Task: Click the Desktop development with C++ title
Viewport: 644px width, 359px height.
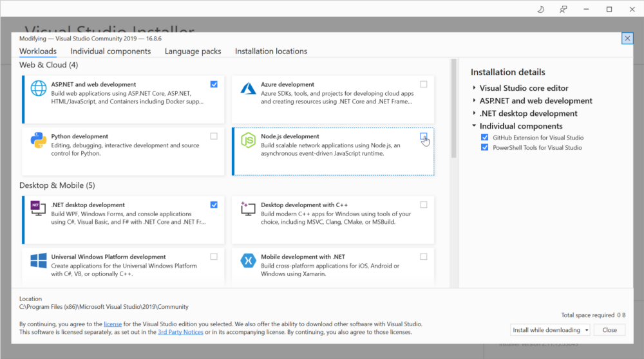Action: tap(305, 205)
